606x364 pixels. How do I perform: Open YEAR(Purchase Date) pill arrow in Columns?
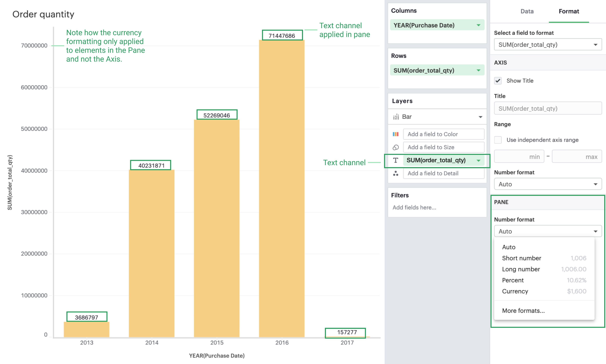(x=478, y=25)
